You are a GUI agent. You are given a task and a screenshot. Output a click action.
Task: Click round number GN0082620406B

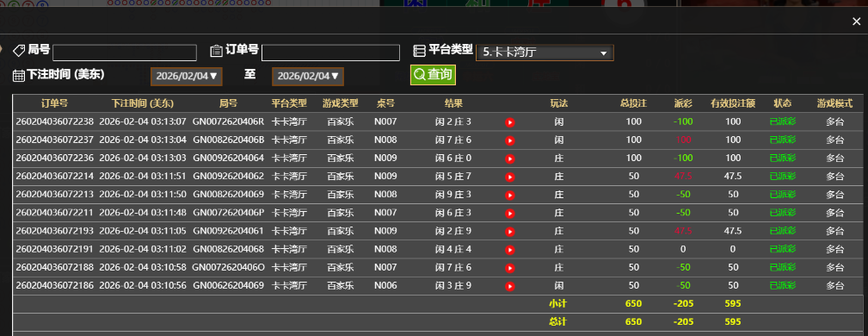228,140
